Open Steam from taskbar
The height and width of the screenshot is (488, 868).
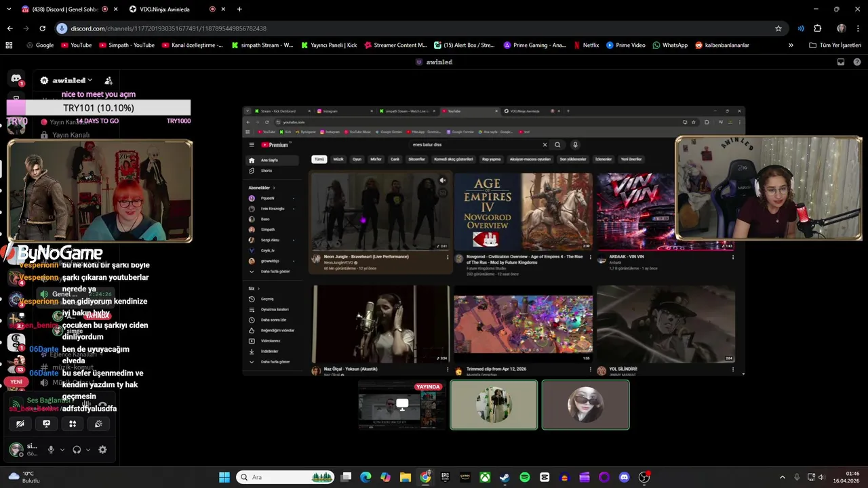tap(505, 477)
